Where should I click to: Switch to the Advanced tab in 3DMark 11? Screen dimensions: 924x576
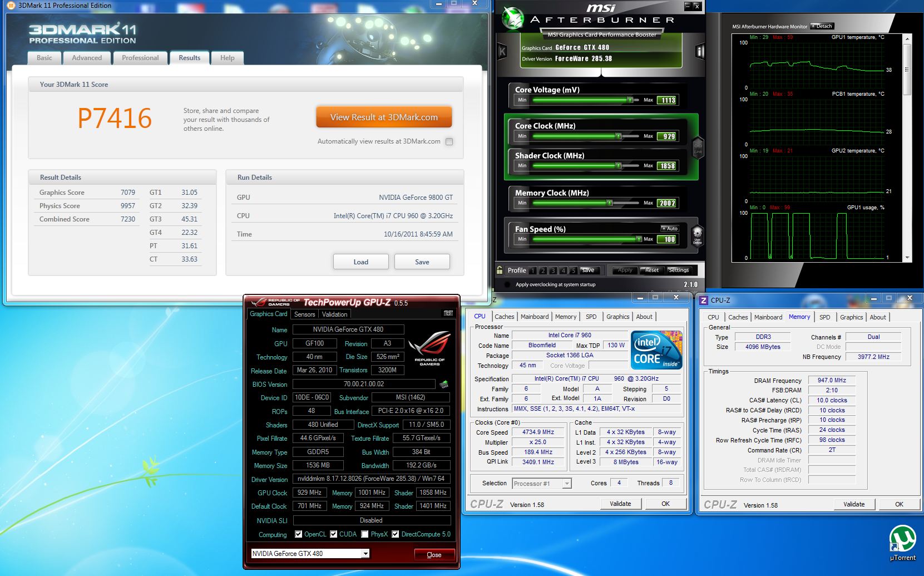(x=87, y=58)
